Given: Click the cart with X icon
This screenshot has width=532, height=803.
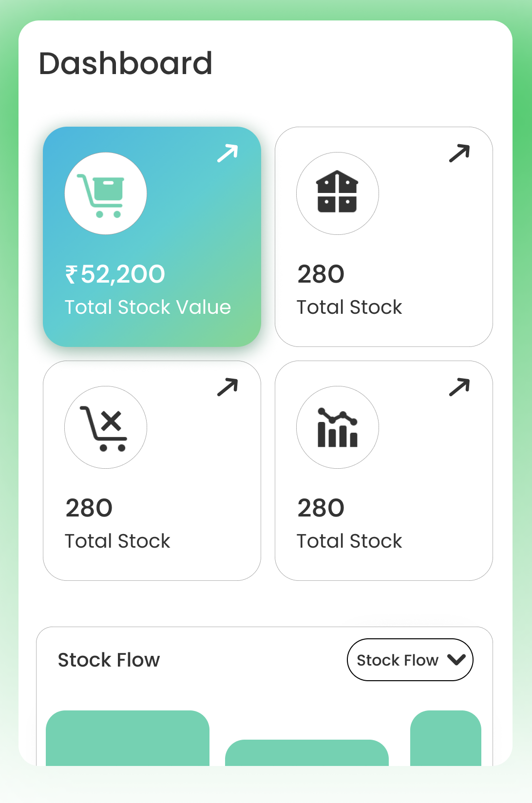Looking at the screenshot, I should [105, 428].
